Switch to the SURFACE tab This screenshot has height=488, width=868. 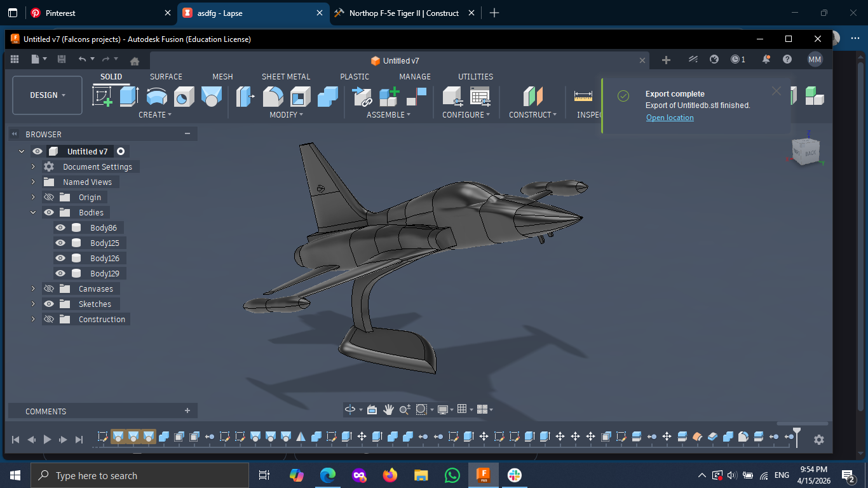point(166,76)
